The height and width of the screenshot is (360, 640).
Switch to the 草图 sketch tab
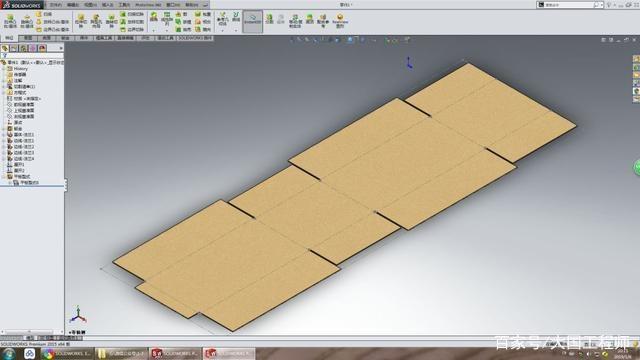28,38
